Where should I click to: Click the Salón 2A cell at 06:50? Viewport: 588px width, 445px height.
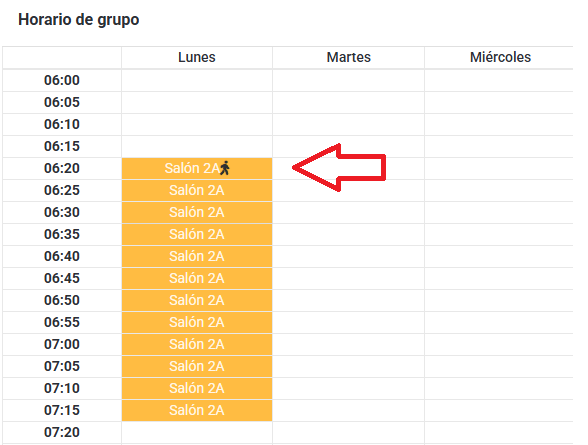pos(197,300)
